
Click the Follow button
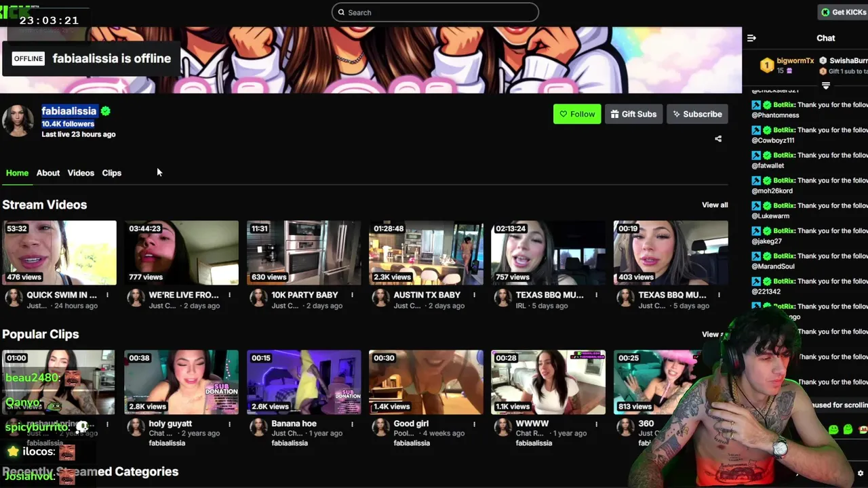tap(577, 114)
